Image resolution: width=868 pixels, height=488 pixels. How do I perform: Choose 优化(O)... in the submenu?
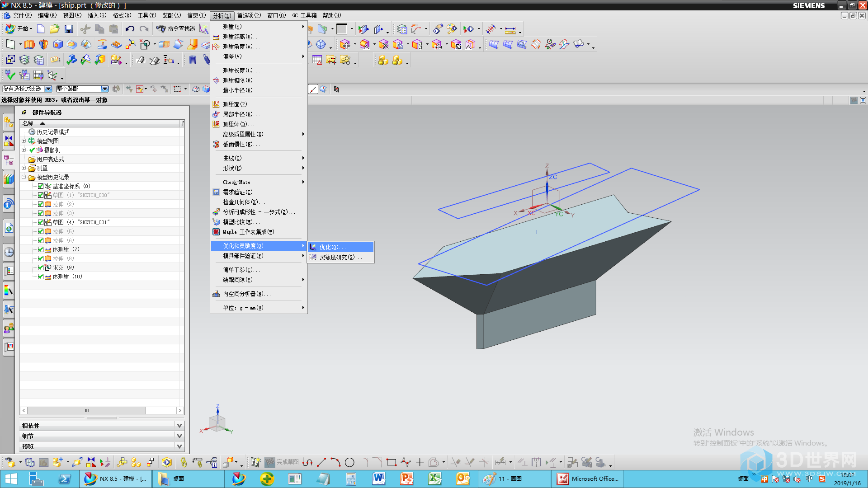(x=341, y=247)
